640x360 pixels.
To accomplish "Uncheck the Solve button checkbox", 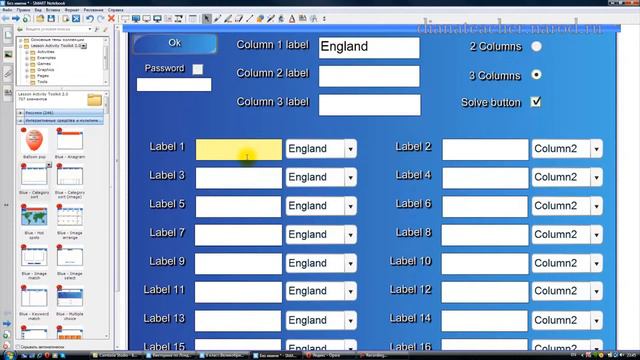I will 536,102.
